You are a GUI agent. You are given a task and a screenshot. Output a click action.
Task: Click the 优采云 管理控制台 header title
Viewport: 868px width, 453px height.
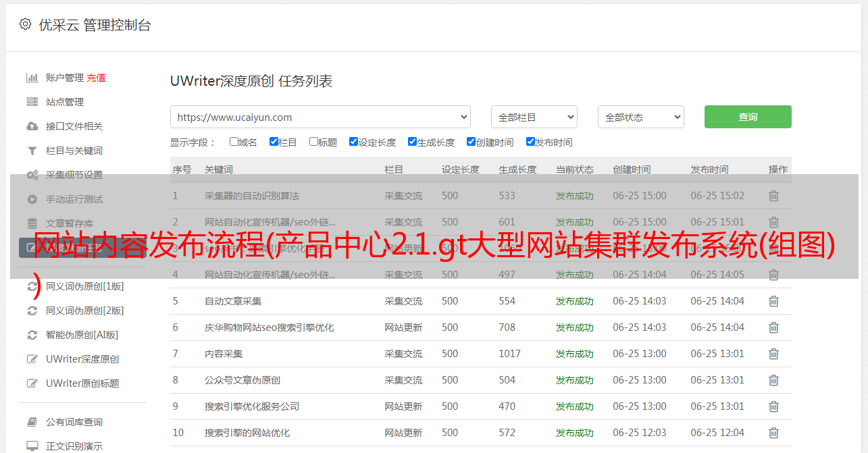point(95,25)
